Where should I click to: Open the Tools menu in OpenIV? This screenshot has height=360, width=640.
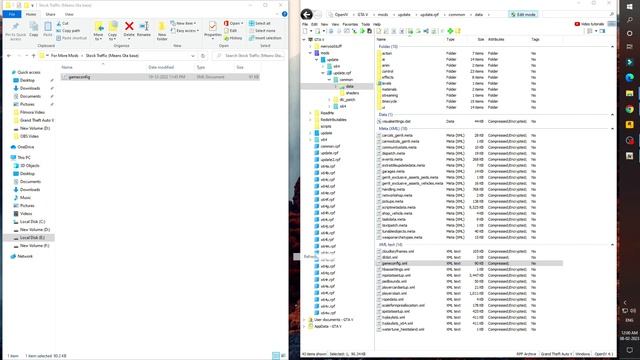click(366, 24)
